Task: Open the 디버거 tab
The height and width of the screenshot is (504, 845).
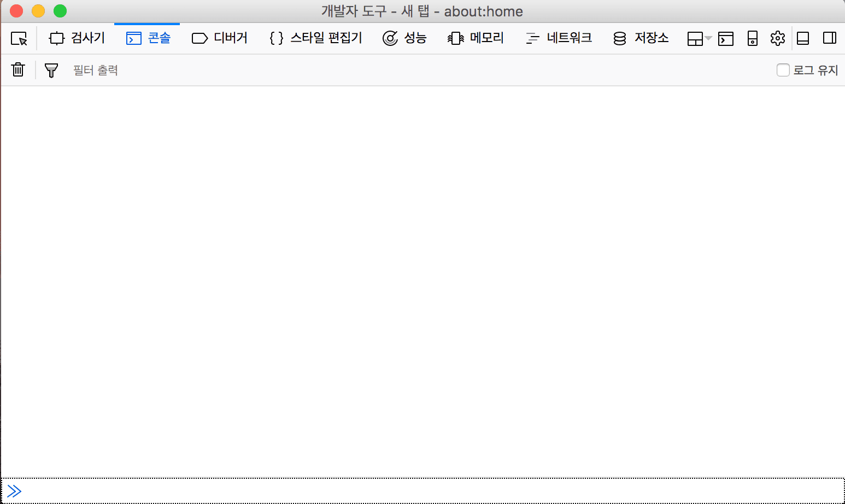Action: [220, 38]
